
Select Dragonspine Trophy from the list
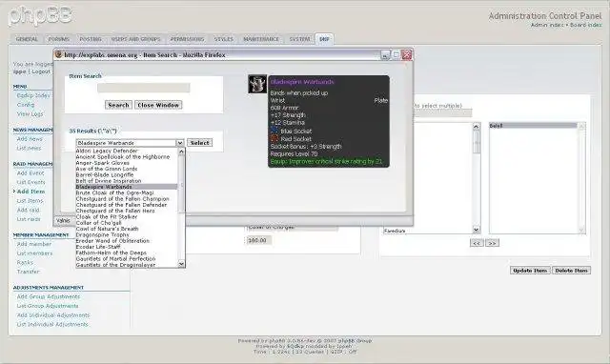[x=127, y=235]
